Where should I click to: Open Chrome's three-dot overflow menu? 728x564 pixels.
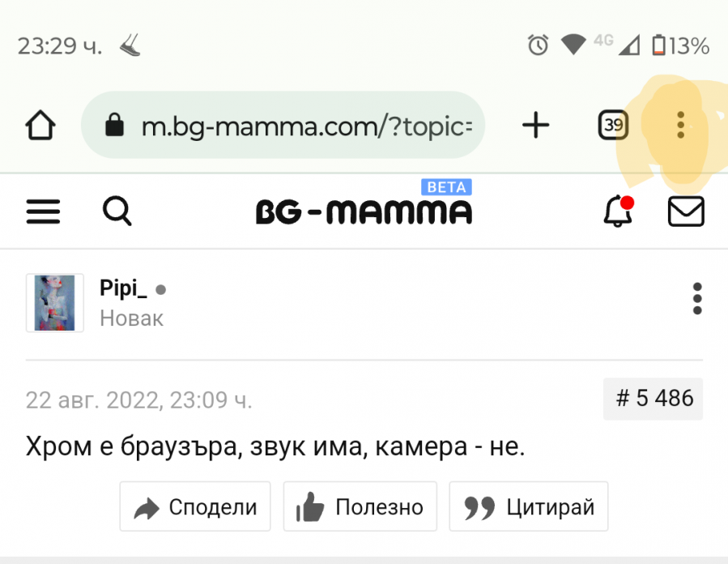[680, 125]
